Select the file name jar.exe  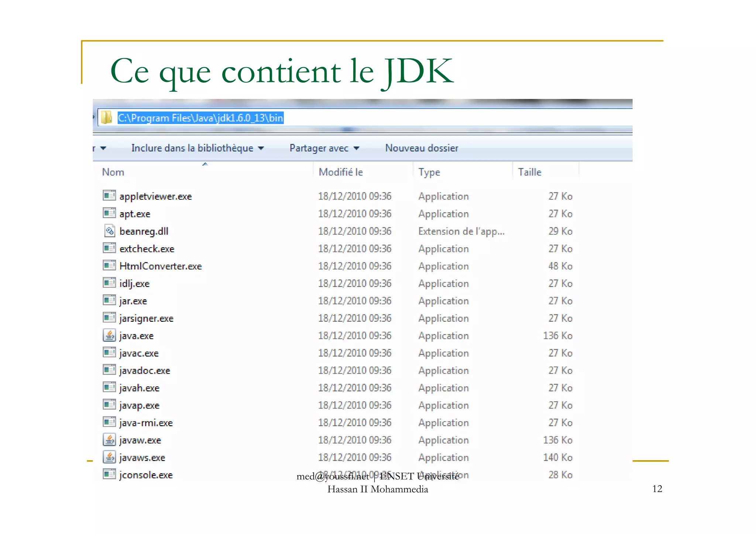tap(133, 301)
